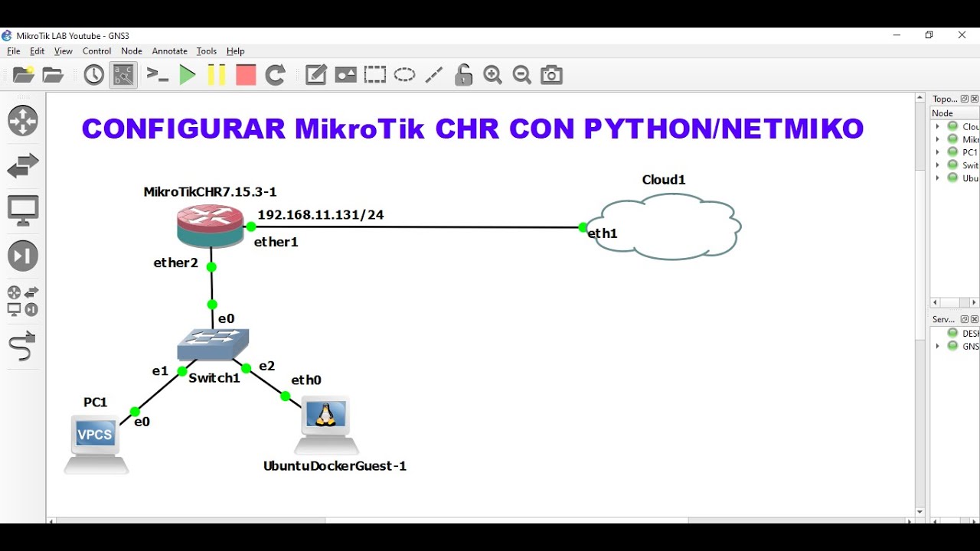Image resolution: width=980 pixels, height=551 pixels.
Task: Click the canvas vertical scrollbar up arrow
Action: (920, 98)
